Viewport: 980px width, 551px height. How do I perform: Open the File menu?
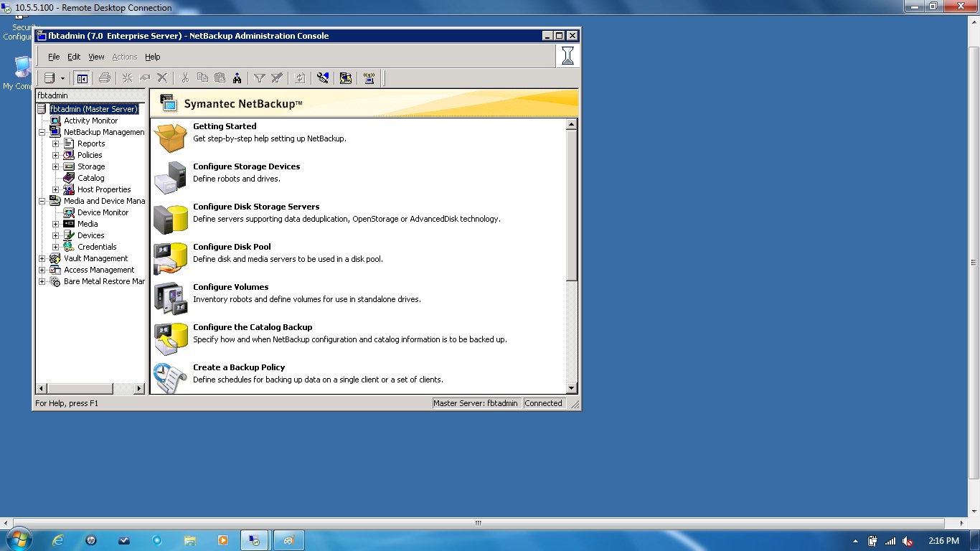(54, 57)
